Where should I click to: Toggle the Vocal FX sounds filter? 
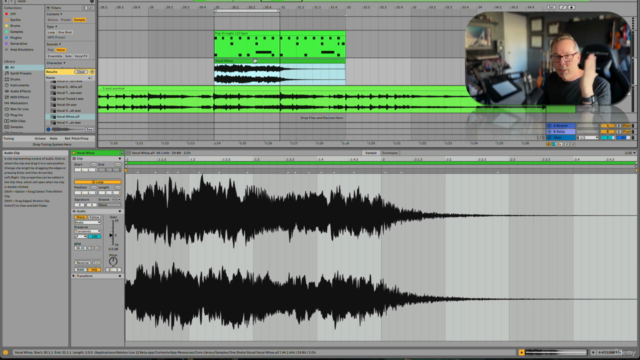coord(81,56)
